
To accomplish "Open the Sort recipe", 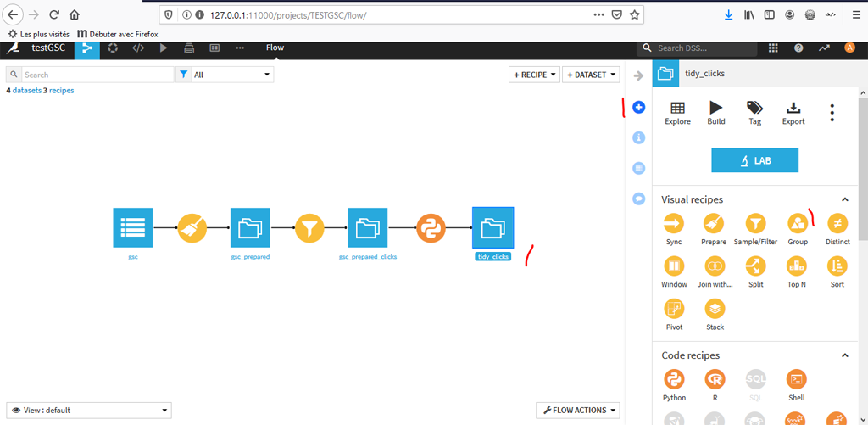I will [x=837, y=266].
